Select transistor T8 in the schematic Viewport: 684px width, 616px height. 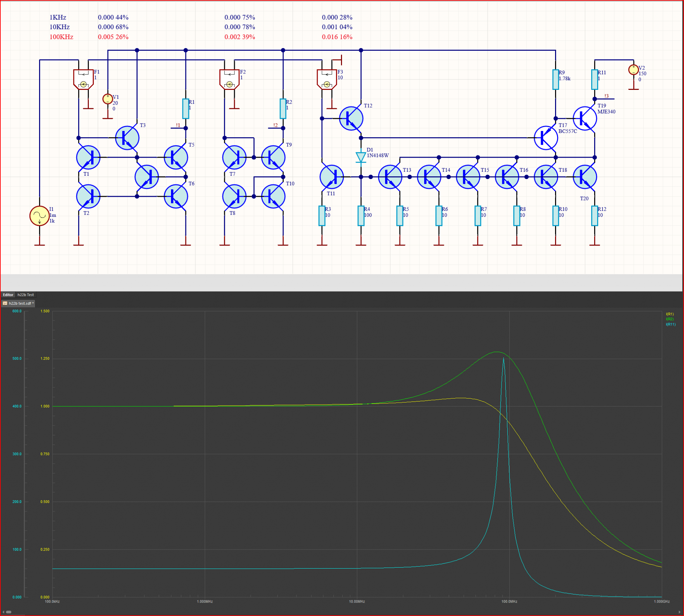234,196
